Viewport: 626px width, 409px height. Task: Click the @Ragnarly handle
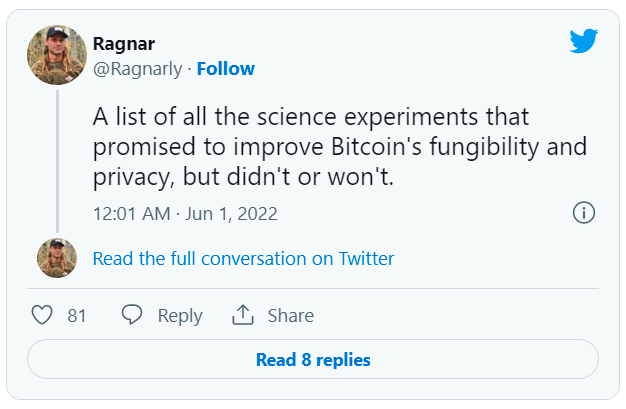138,69
